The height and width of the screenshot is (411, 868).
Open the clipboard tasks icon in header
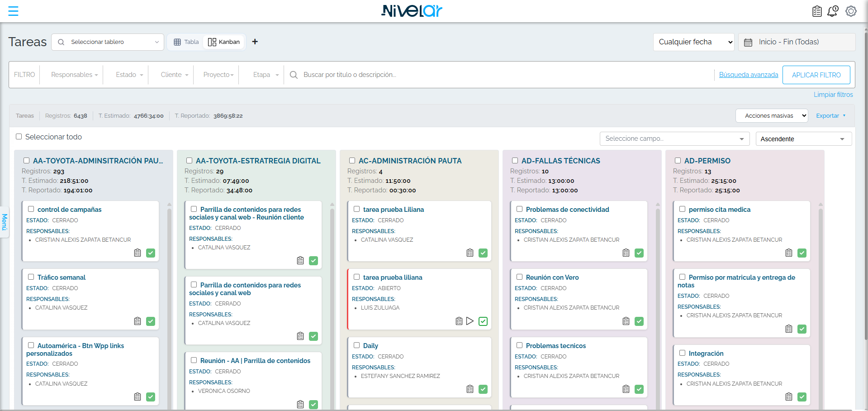point(817,11)
